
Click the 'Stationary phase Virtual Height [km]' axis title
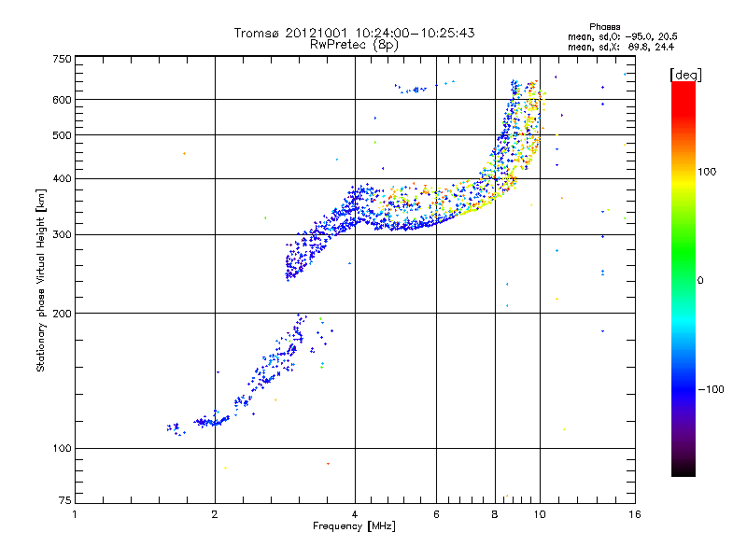(41, 280)
